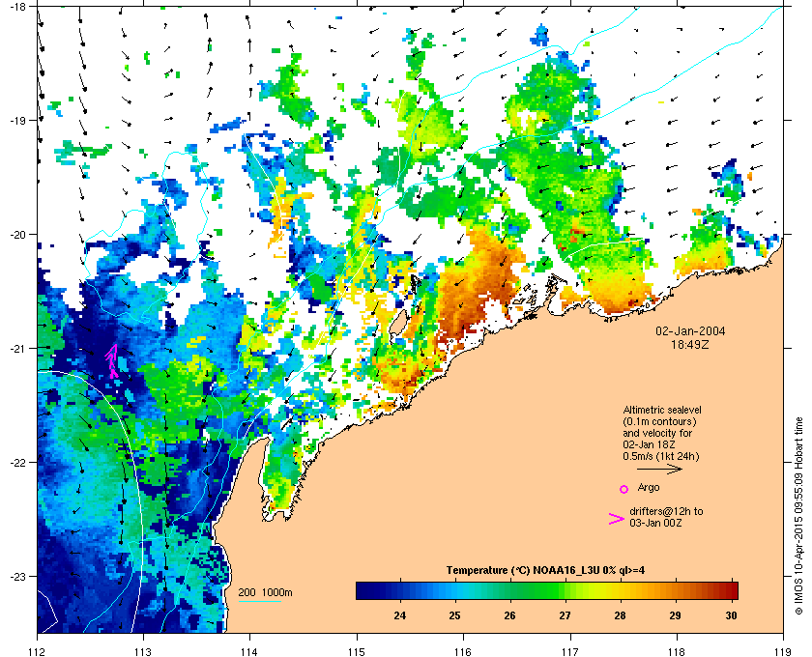Click the date text 02-Jan-2004
Image resolution: width=812 pixels, height=657 pixels.
(690, 331)
